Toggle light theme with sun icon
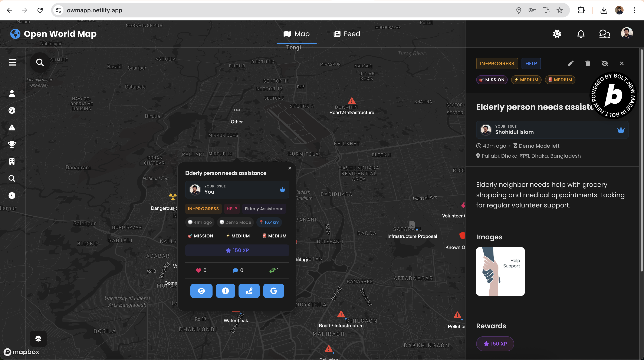The image size is (644, 360). coord(557,34)
